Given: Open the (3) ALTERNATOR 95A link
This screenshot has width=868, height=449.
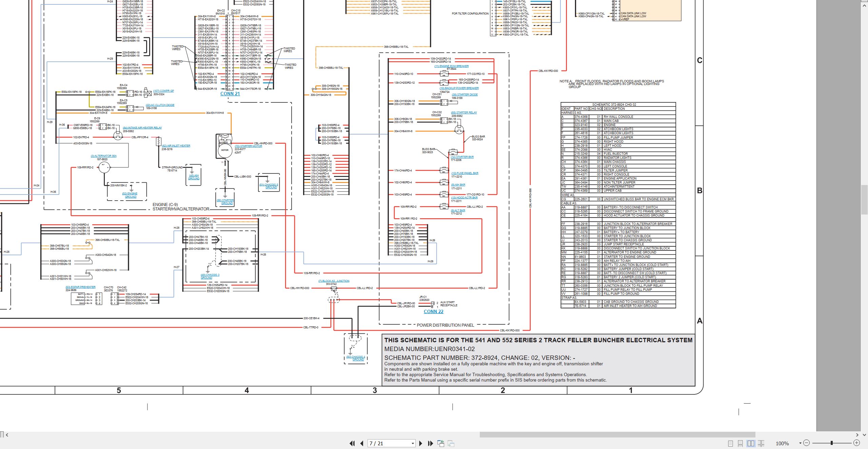Looking at the screenshot, I should click(103, 156).
